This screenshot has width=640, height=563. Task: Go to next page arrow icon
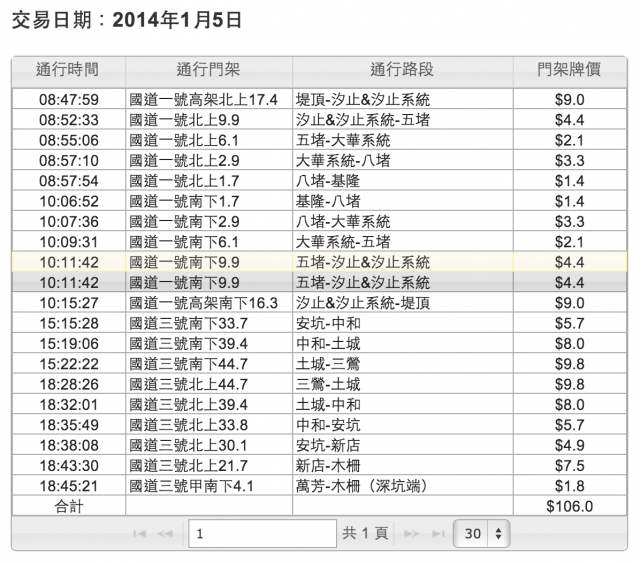(411, 534)
